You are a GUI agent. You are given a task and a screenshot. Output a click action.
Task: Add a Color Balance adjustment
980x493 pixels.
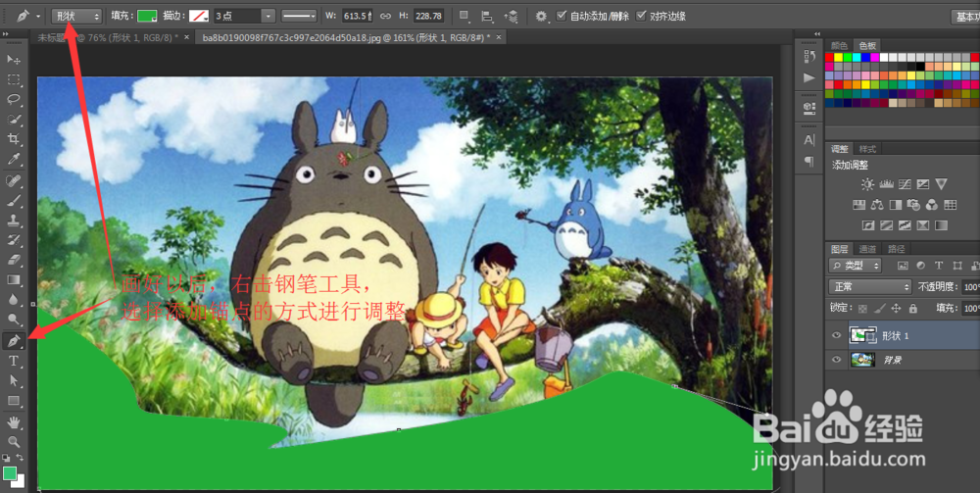point(877,204)
